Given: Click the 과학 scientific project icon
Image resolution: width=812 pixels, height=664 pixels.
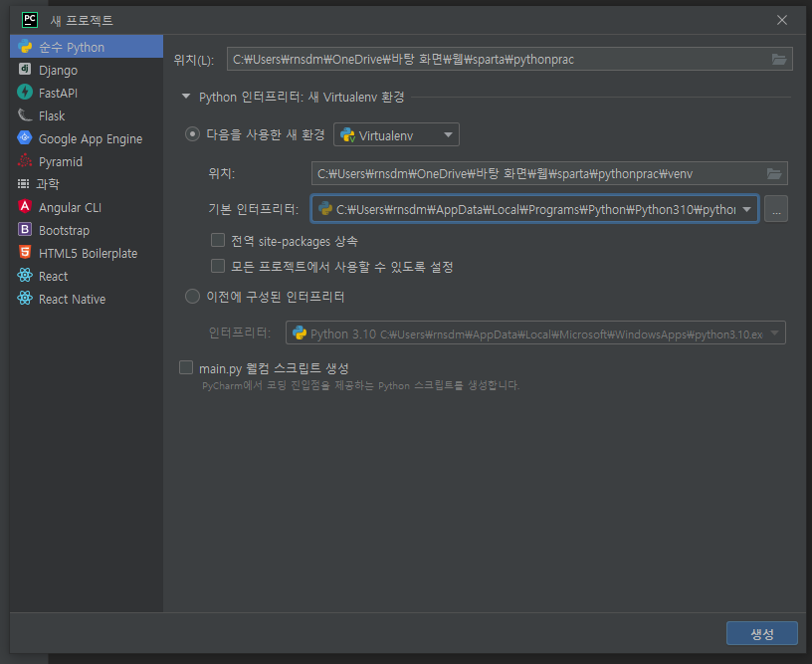Looking at the screenshot, I should pos(23,183).
